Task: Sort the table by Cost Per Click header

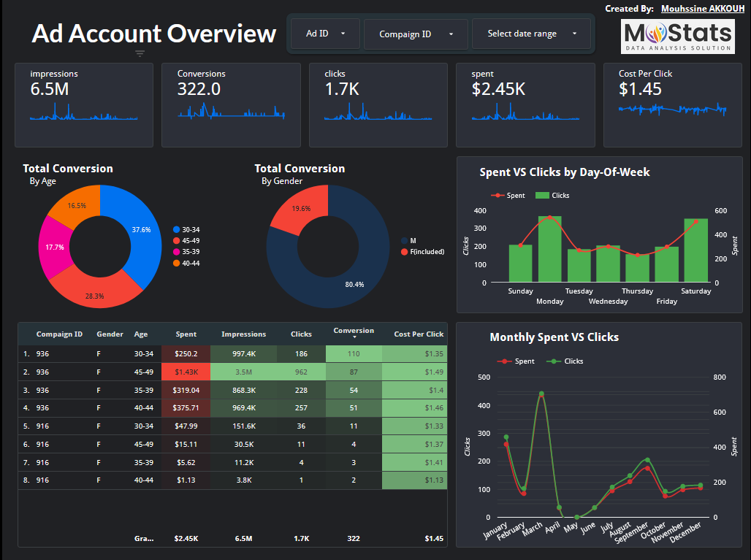Action: (419, 334)
